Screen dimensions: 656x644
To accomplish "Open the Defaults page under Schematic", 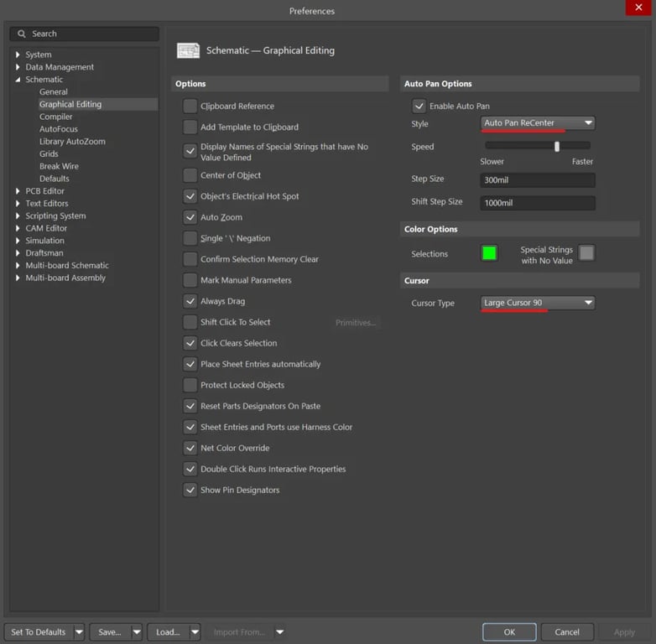I will tap(55, 179).
